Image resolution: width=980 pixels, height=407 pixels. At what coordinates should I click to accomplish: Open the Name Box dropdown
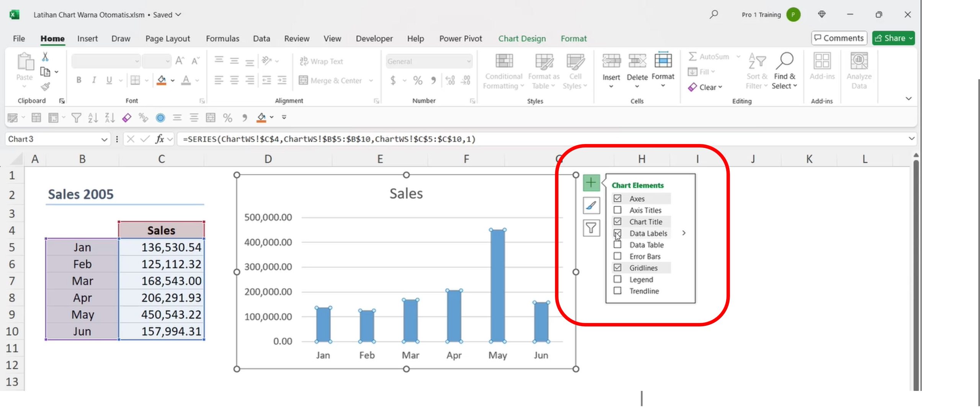[x=104, y=139]
